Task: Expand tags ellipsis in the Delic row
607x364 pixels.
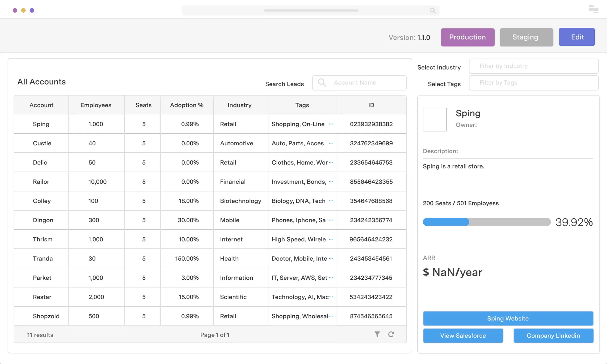Action: click(331, 162)
